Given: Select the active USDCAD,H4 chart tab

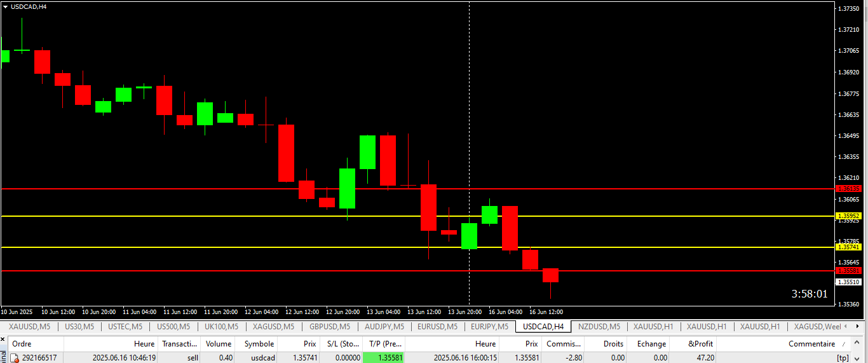Looking at the screenshot, I should point(543,327).
